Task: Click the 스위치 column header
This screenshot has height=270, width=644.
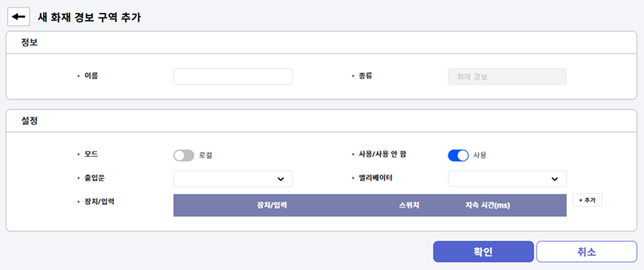Action: click(410, 206)
